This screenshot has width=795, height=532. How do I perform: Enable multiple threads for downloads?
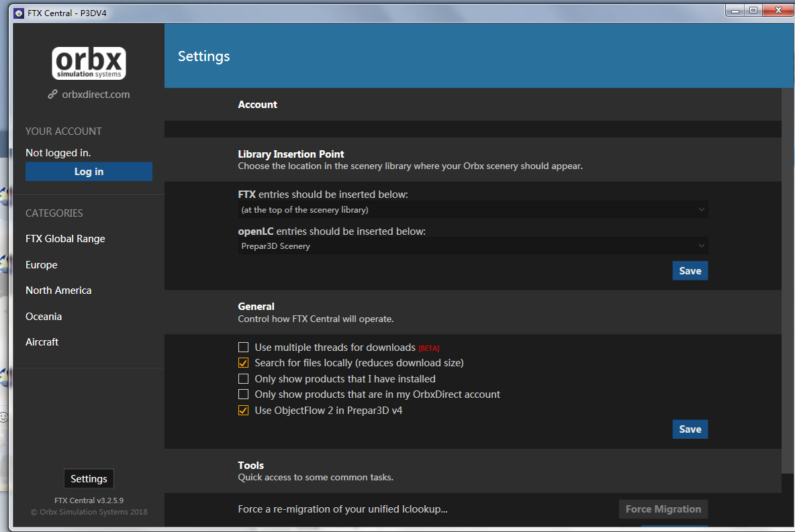243,348
